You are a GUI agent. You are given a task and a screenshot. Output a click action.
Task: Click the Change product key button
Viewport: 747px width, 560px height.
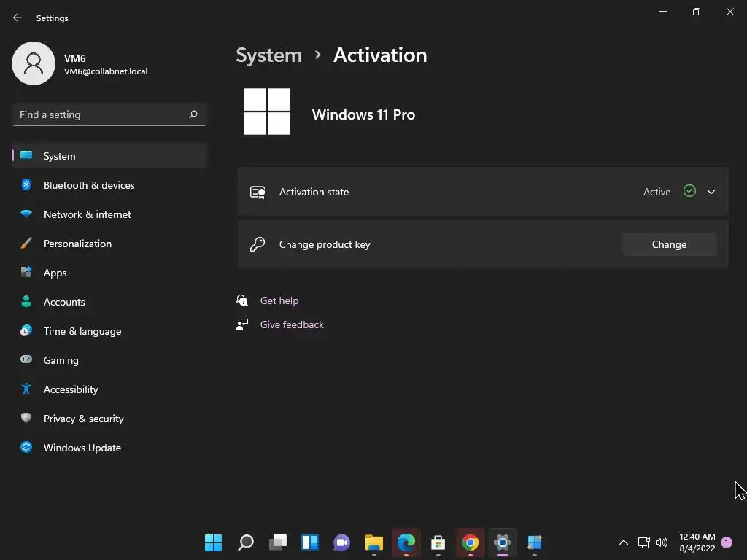click(x=669, y=244)
